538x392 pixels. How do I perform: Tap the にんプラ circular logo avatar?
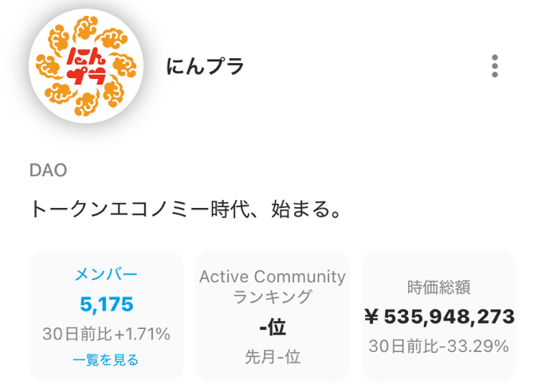click(x=86, y=66)
